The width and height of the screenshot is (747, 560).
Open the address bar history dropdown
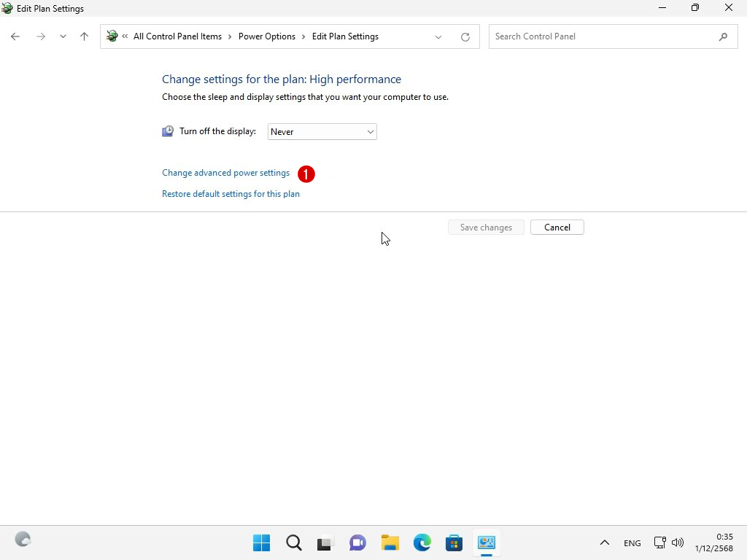tap(438, 36)
